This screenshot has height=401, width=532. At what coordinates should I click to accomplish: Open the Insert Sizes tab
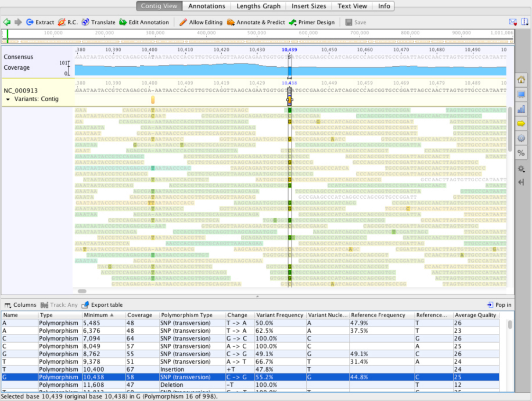coord(309,6)
